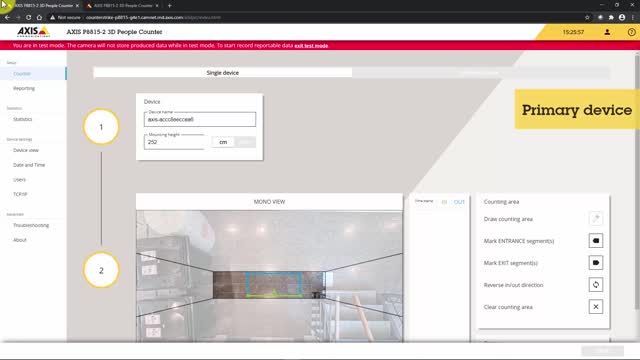Click the clock time 15:25:57
This screenshot has width=640, height=360.
(573, 32)
